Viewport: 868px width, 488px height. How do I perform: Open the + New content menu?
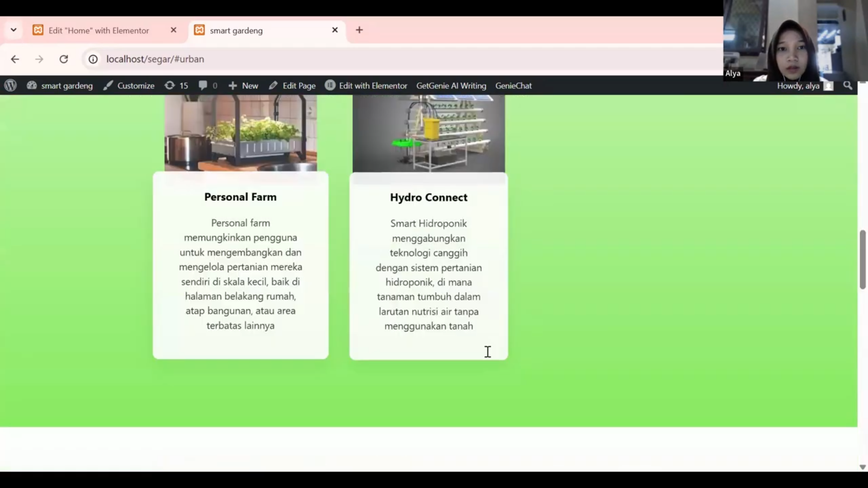pos(243,85)
